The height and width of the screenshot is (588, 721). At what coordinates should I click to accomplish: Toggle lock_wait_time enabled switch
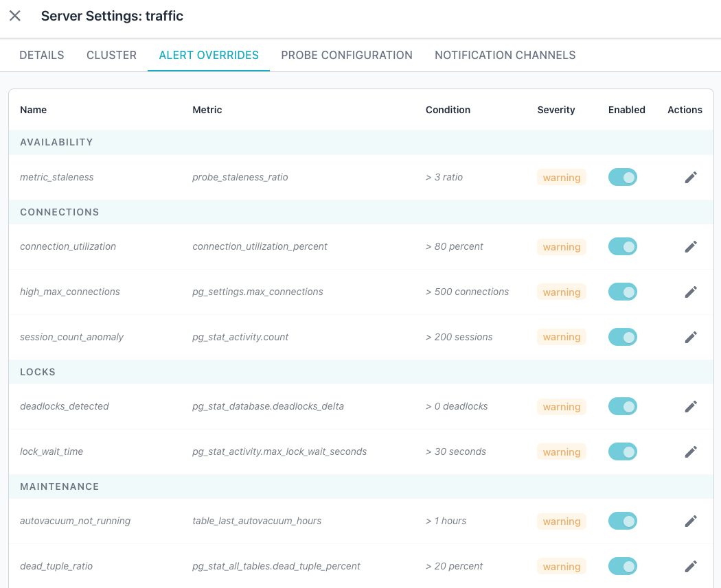623,451
